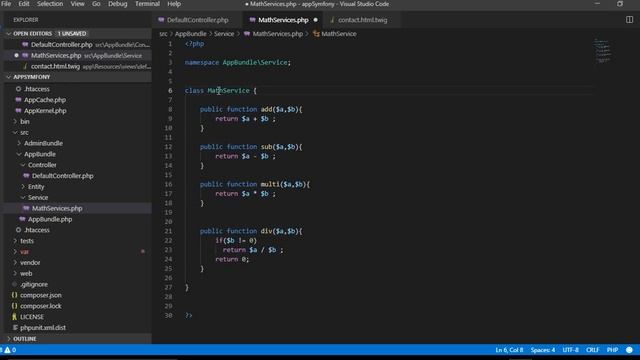Change the PHP language mode

[612, 350]
